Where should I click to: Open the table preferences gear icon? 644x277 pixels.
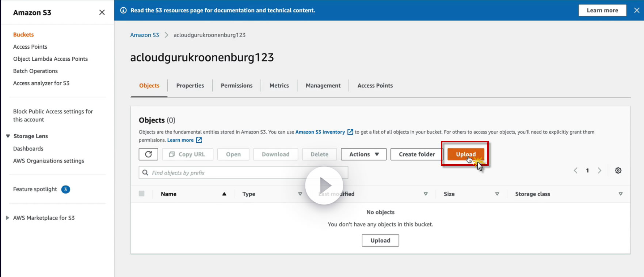point(618,171)
